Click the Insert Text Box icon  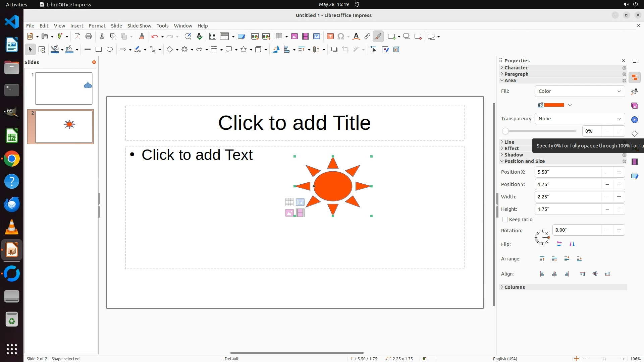(330, 37)
